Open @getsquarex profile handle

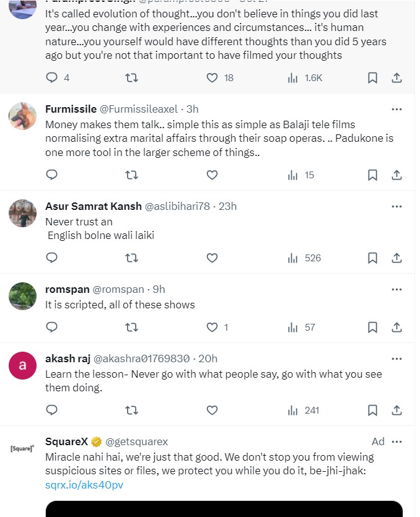(x=136, y=441)
